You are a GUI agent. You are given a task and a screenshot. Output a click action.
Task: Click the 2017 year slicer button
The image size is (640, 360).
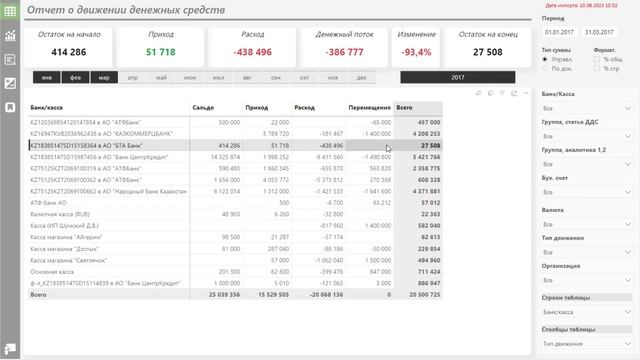(458, 77)
